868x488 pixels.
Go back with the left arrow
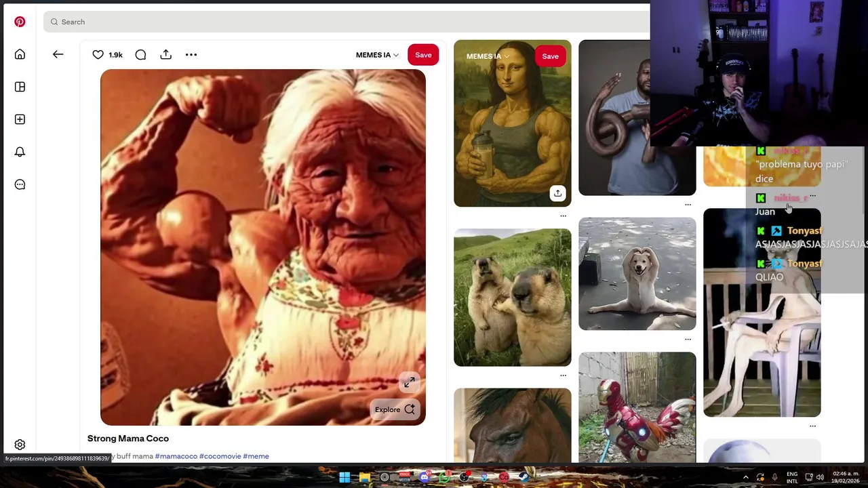pyautogui.click(x=58, y=54)
